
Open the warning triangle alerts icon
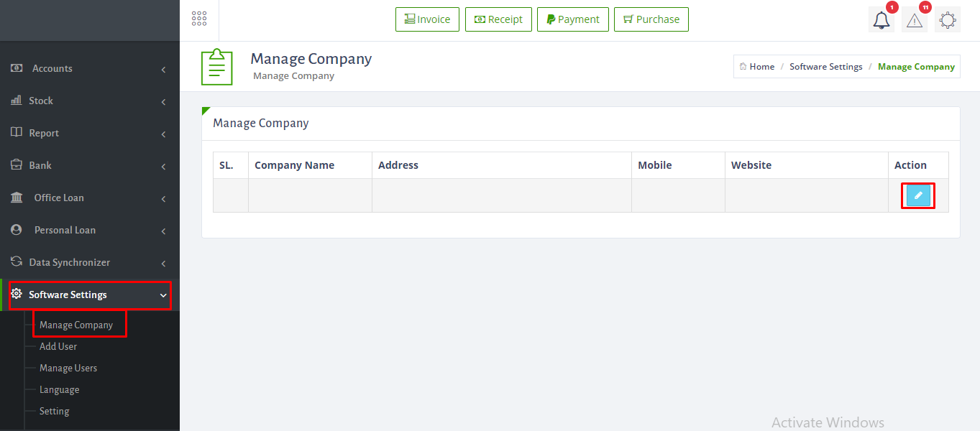914,20
